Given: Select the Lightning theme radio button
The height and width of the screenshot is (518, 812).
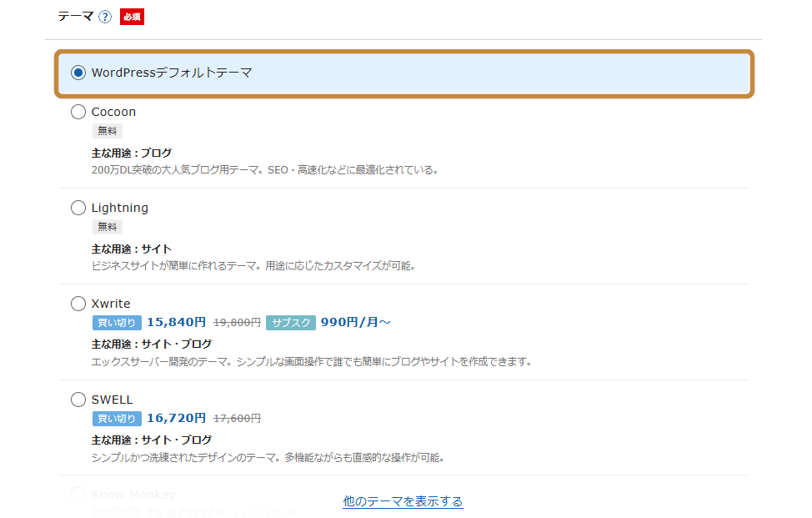Looking at the screenshot, I should [x=78, y=208].
